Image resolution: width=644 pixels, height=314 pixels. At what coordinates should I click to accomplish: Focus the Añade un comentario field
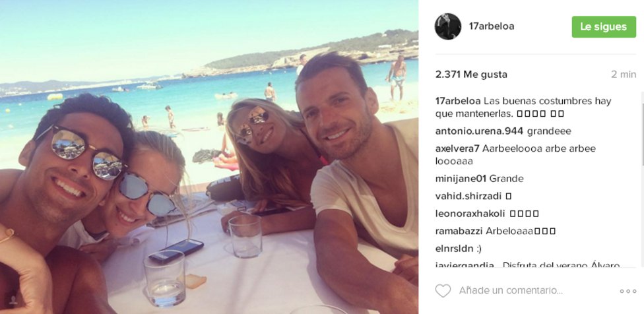pos(511,291)
